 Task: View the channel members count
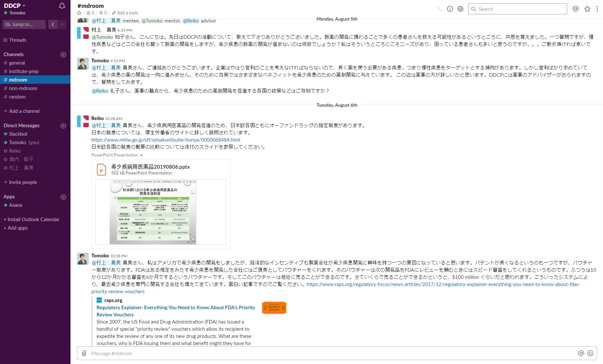pyautogui.click(x=90, y=13)
